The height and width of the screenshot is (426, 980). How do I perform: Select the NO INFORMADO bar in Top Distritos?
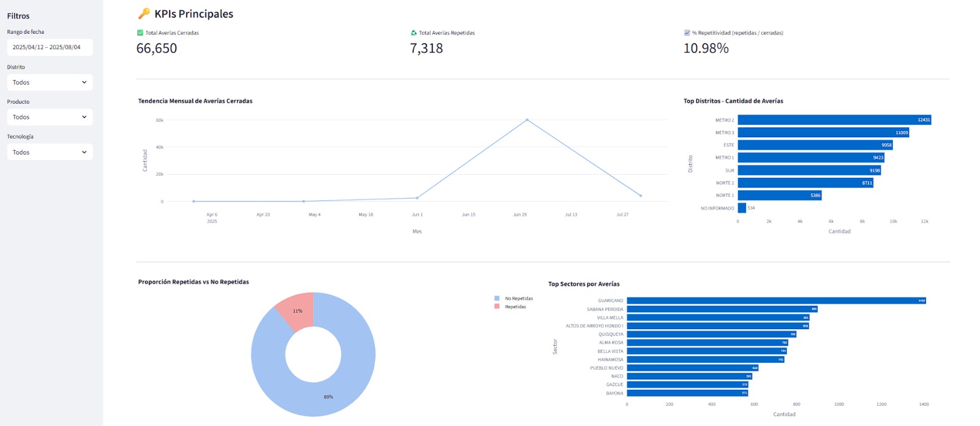pyautogui.click(x=742, y=208)
